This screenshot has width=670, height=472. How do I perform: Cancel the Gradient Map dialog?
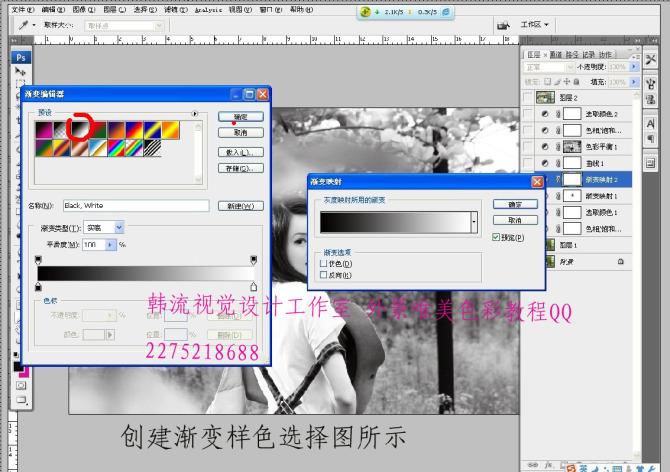point(515,220)
